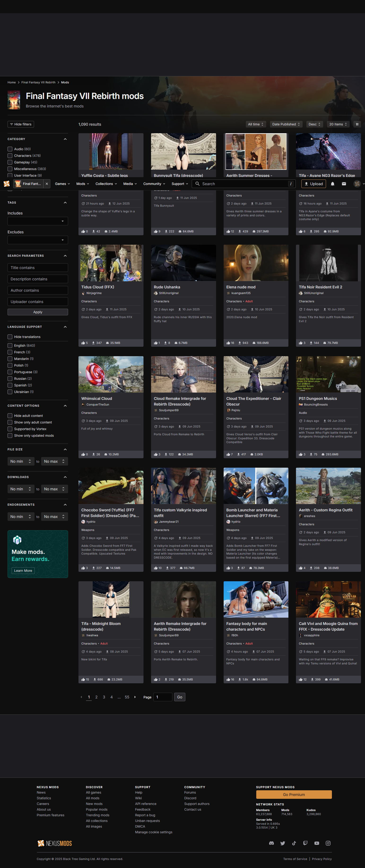365x868 pixels.
Task: Check the Characters category checkbox
Action: point(10,156)
